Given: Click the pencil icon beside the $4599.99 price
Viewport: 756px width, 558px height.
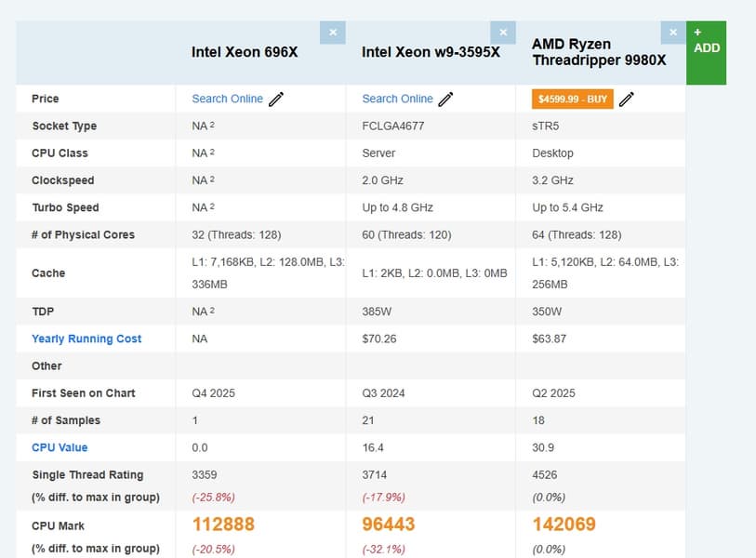Looking at the screenshot, I should coord(627,100).
